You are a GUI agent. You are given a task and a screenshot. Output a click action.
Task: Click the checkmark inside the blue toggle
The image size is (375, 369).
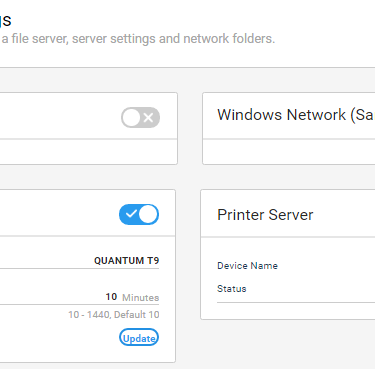click(131, 214)
